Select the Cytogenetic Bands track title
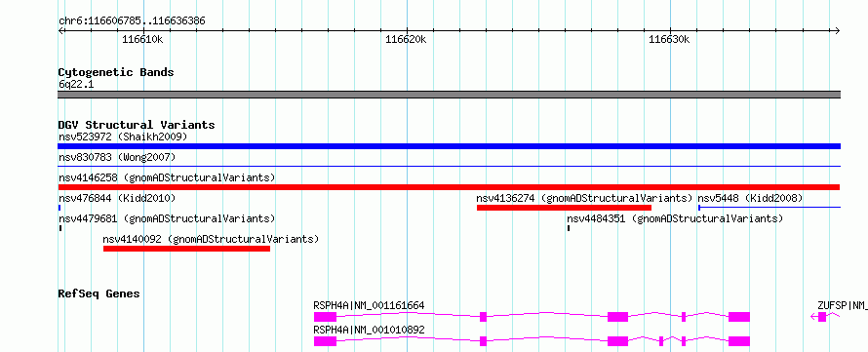This screenshot has width=868, height=352. pyautogui.click(x=116, y=72)
